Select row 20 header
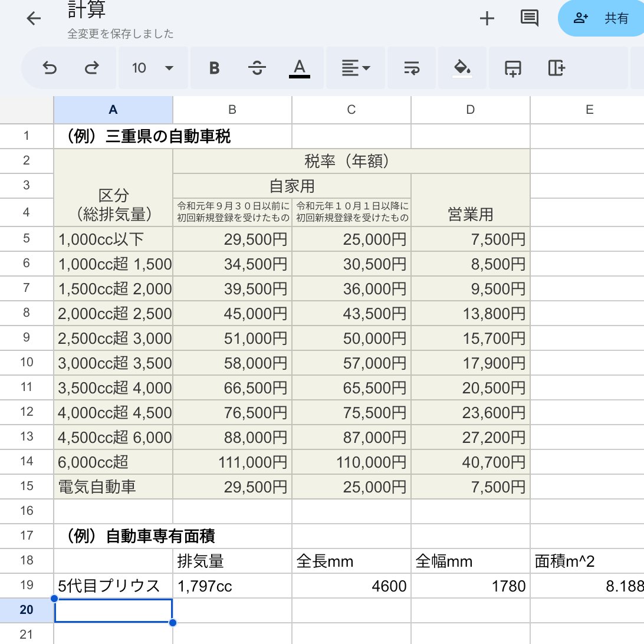Image resolution: width=644 pixels, height=644 pixels. coord(27,610)
